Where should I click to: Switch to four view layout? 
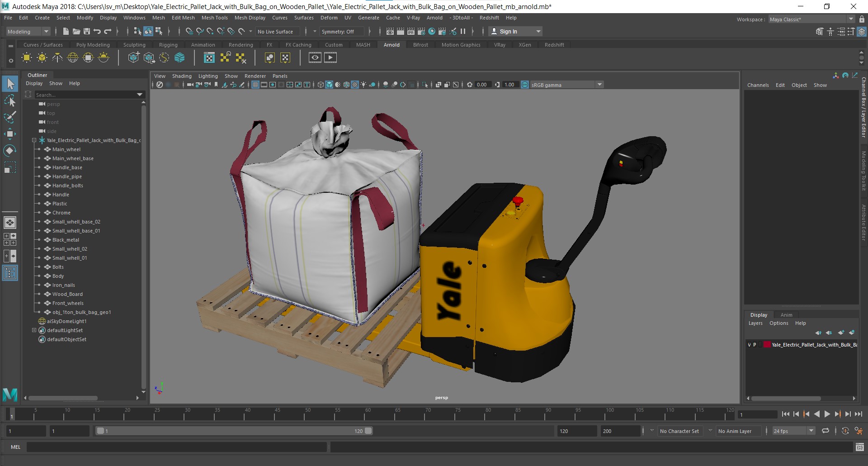(x=10, y=239)
